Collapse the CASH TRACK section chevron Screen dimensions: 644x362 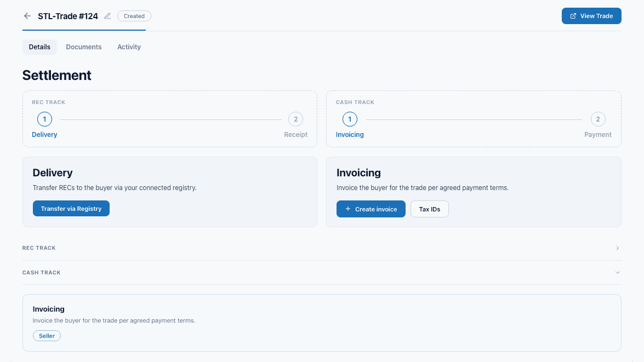[x=617, y=273]
